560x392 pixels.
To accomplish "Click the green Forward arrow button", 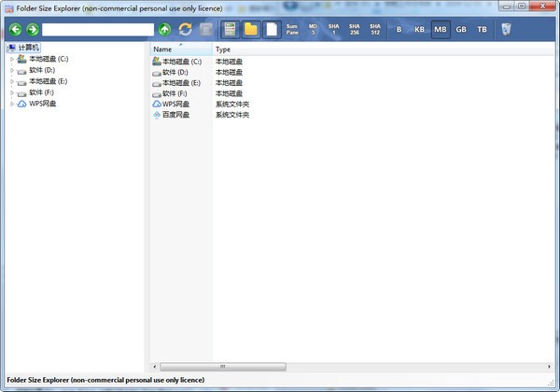I will (33, 29).
